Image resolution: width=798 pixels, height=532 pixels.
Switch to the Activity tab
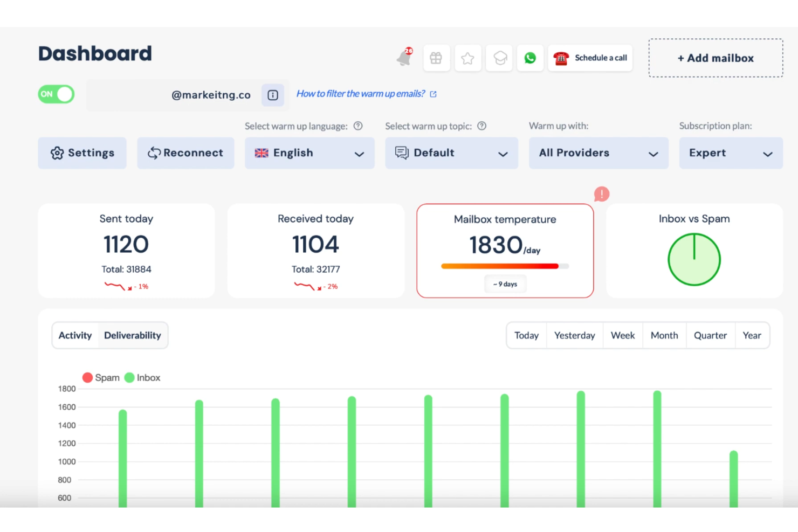[x=75, y=335]
